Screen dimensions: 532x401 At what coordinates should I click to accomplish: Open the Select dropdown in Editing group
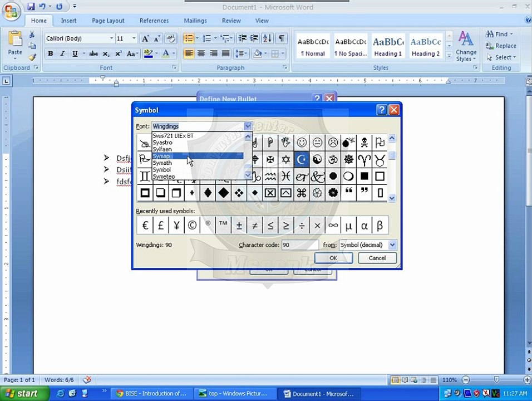[x=501, y=57]
